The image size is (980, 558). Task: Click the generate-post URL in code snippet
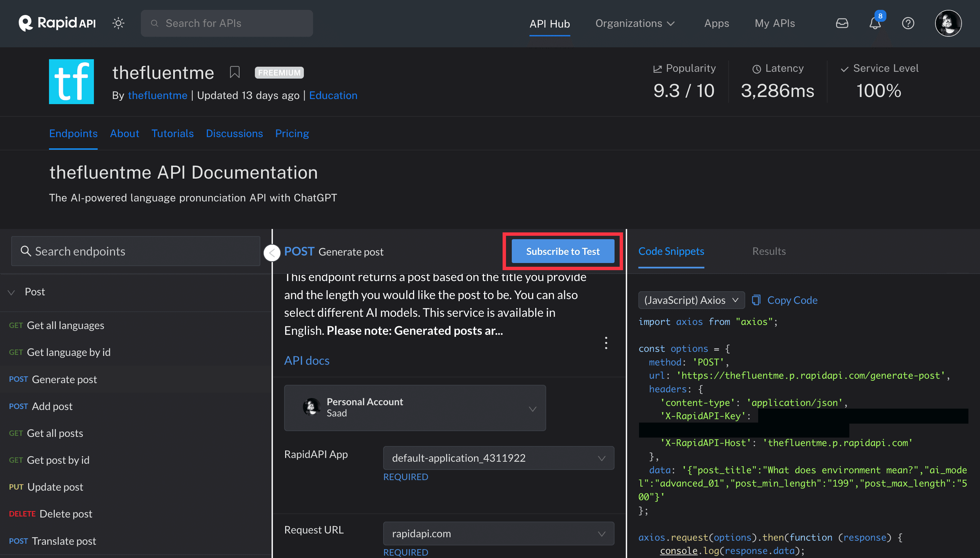tap(811, 376)
